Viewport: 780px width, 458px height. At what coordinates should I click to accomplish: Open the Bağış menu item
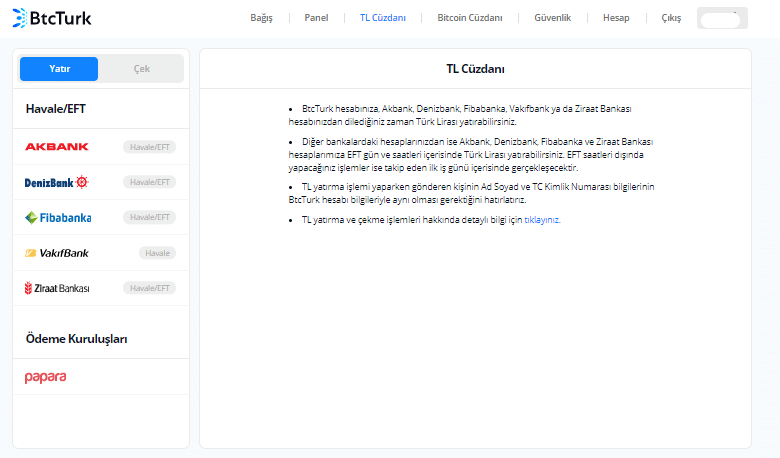point(261,18)
